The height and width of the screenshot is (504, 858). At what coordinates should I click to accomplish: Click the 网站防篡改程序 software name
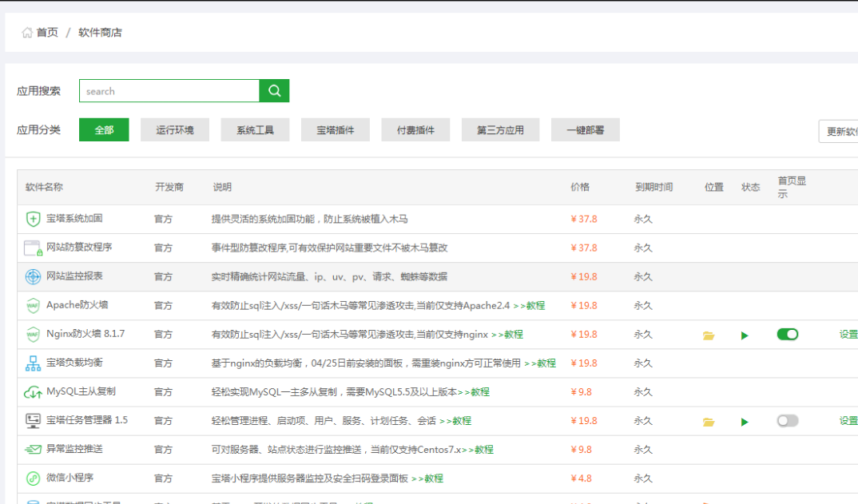pyautogui.click(x=79, y=248)
